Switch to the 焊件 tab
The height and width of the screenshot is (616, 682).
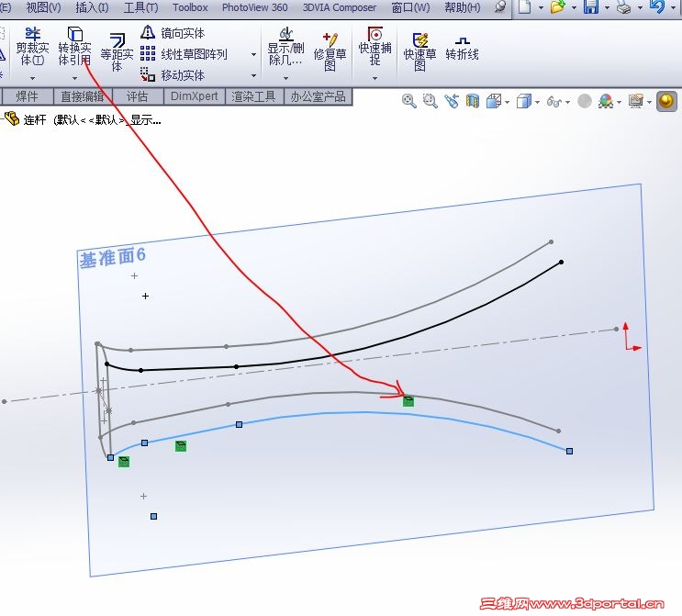[27, 96]
